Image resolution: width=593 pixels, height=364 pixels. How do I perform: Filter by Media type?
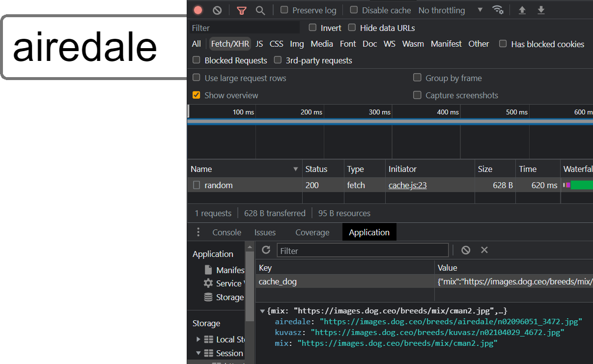pyautogui.click(x=322, y=44)
